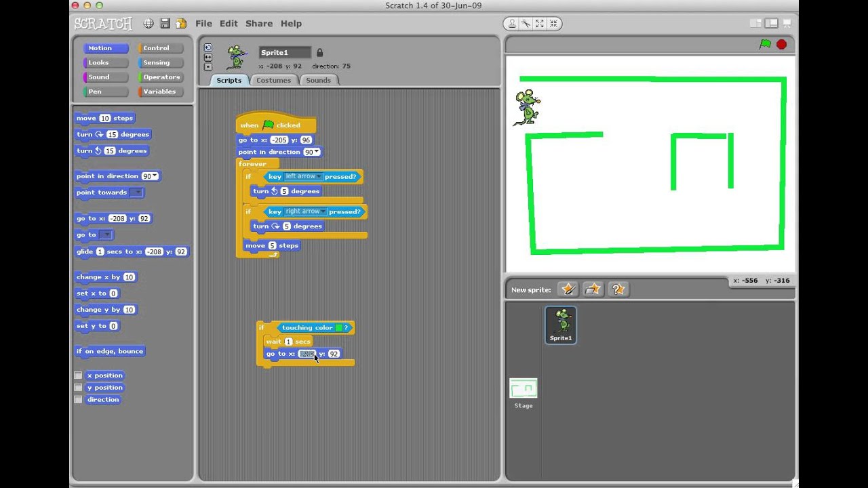868x488 pixels.
Task: Open the Share menu
Action: pos(259,24)
